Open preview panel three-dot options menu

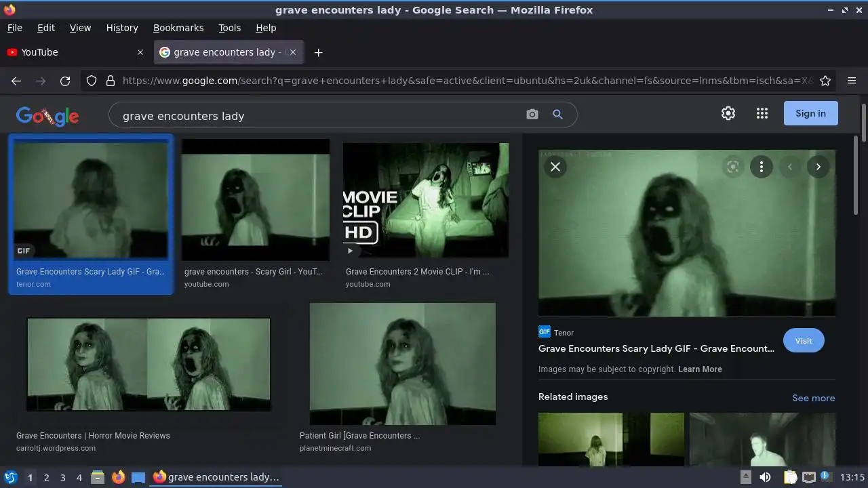pos(762,167)
